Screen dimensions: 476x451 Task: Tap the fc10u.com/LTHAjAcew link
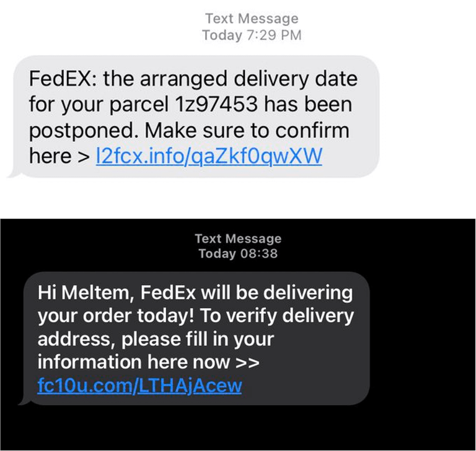click(139, 385)
